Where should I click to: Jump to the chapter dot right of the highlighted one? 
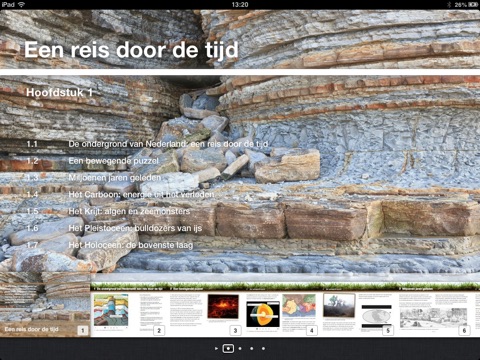point(240,348)
